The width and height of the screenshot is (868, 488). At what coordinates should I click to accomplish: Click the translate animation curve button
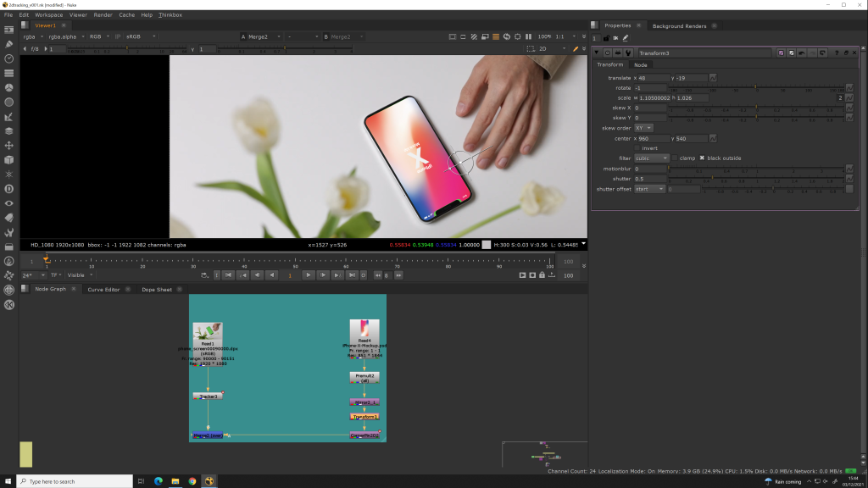click(713, 78)
